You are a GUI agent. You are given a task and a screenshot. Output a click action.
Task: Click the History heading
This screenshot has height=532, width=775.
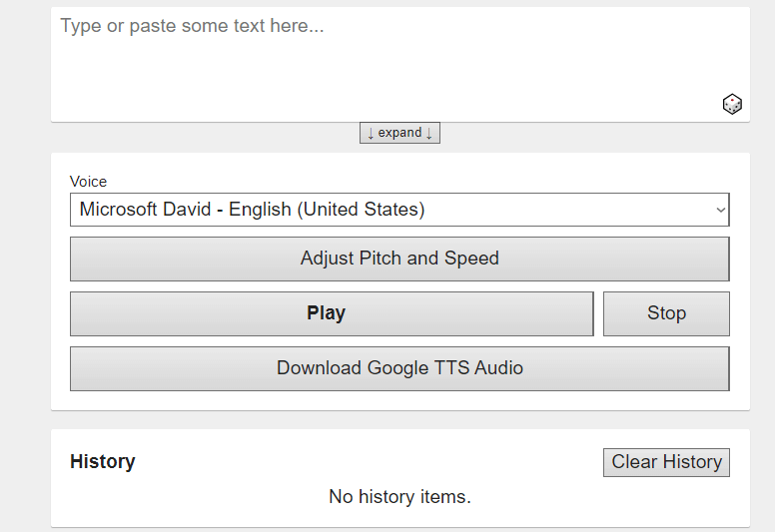(x=103, y=462)
